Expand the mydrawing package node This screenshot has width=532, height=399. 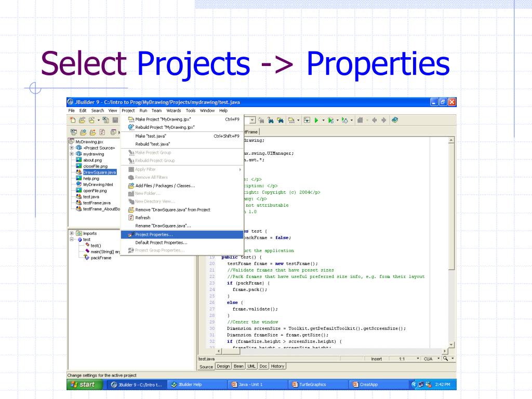[72, 154]
